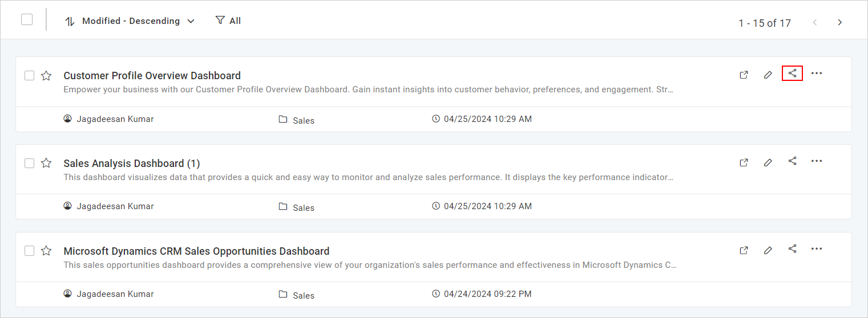Star the Sales Analysis Dashboard (1)
Screen dimensions: 868x318
click(x=46, y=164)
